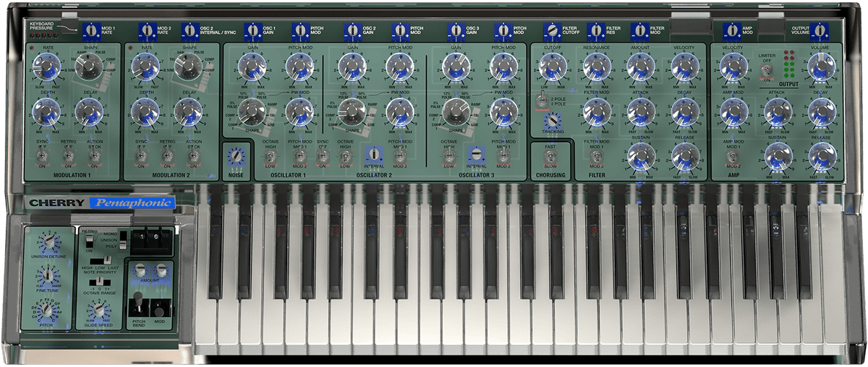Click the Fine Tune knob

pos(47,275)
